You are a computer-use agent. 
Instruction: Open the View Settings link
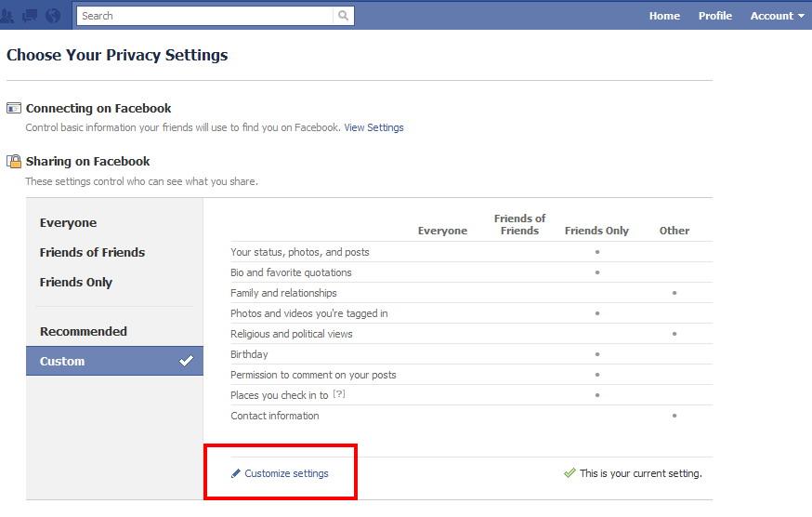point(373,127)
